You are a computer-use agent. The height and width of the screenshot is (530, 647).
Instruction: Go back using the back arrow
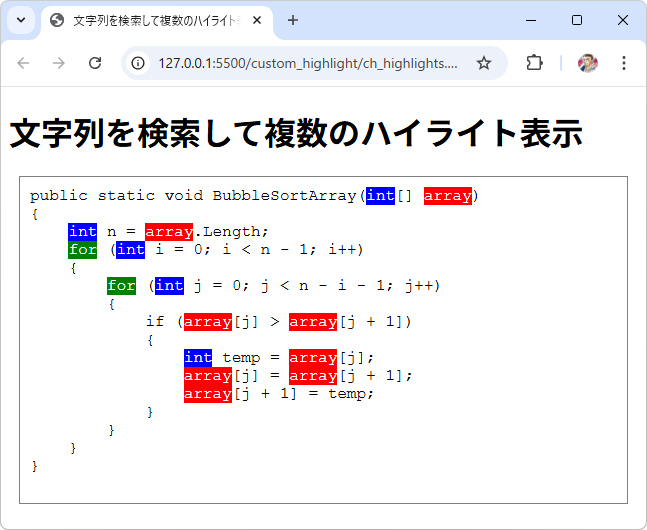(24, 63)
